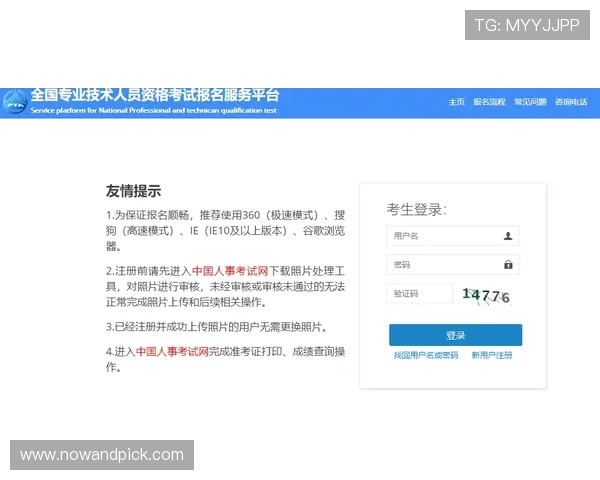Screen dimensions: 600x480
Task: Click tip 1 text recommending 360 browser
Action: 225,230
